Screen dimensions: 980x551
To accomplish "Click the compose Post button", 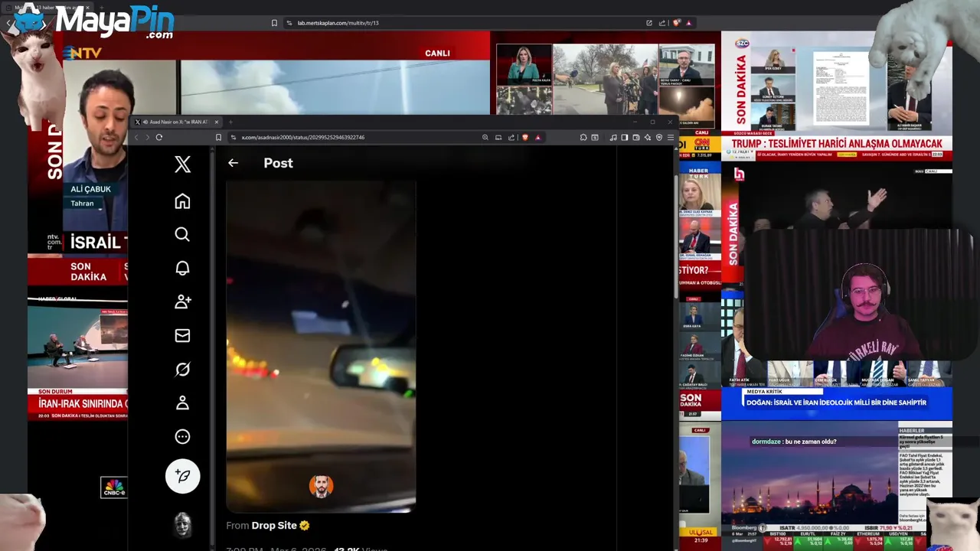I will (182, 476).
